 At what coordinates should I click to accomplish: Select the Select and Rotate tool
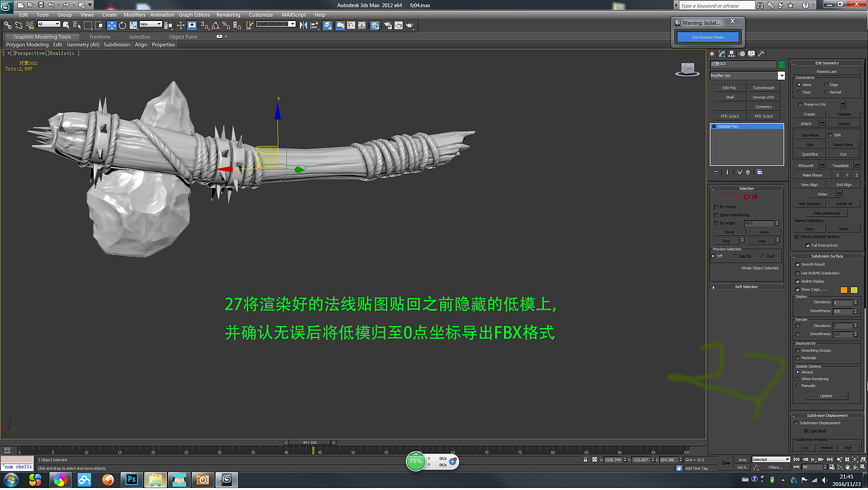[x=122, y=26]
